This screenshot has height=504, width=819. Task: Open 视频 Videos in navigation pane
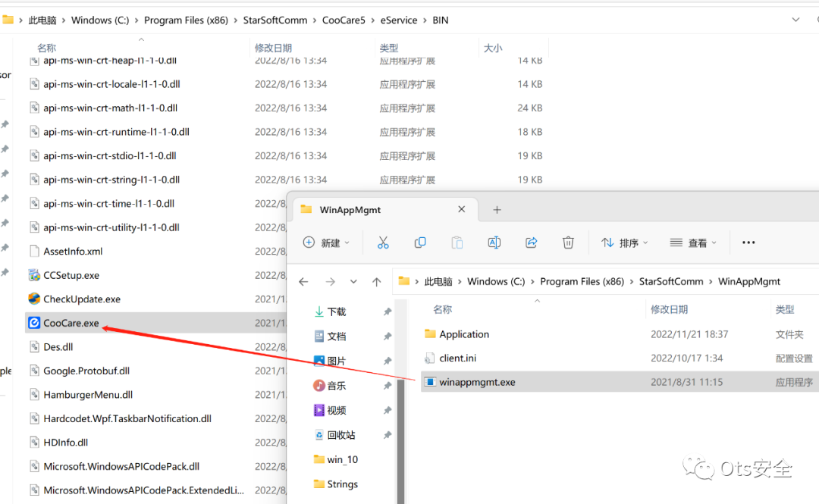[x=337, y=410]
